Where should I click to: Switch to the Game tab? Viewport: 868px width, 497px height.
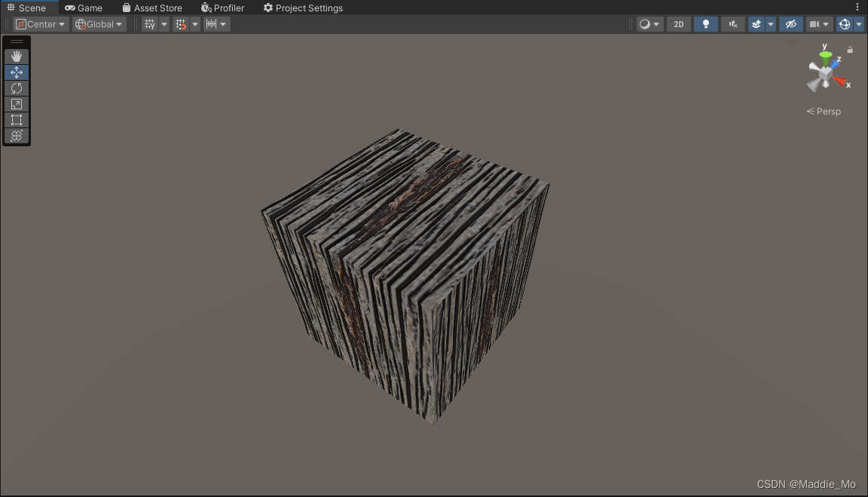tap(84, 8)
